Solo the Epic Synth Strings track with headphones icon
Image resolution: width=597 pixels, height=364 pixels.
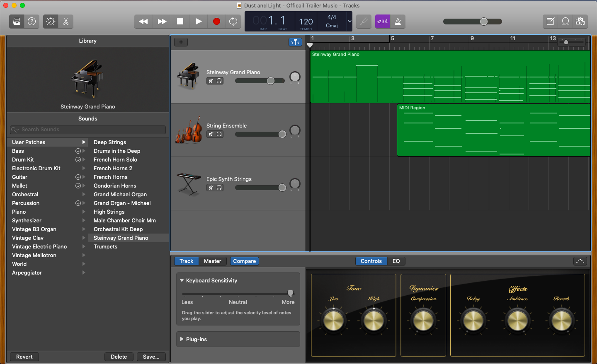click(220, 188)
